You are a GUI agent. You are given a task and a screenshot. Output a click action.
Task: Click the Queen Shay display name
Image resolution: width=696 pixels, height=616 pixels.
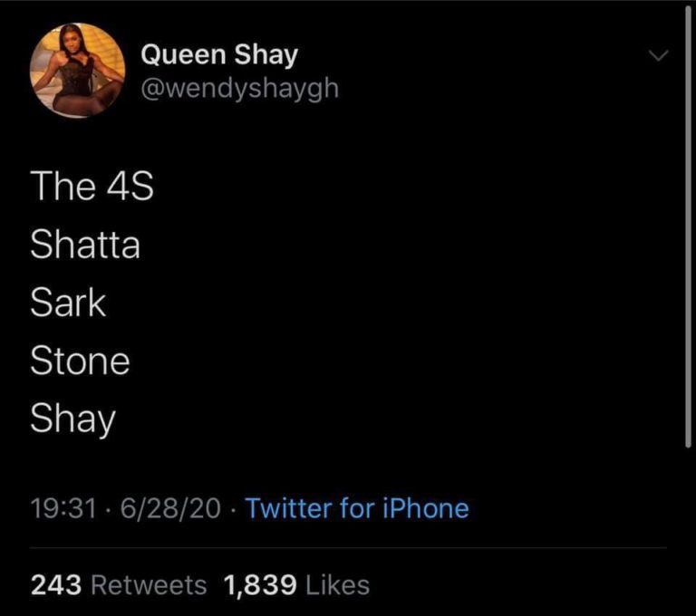click(218, 55)
